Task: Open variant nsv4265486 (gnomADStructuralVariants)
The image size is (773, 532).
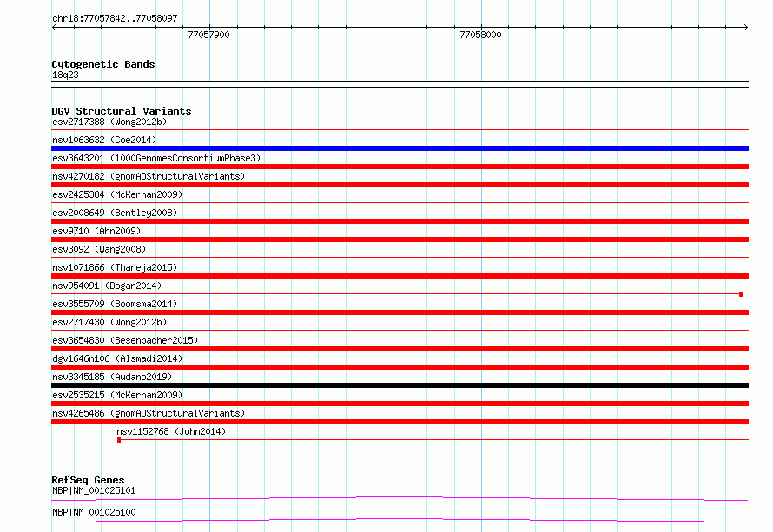Action: pos(149,413)
